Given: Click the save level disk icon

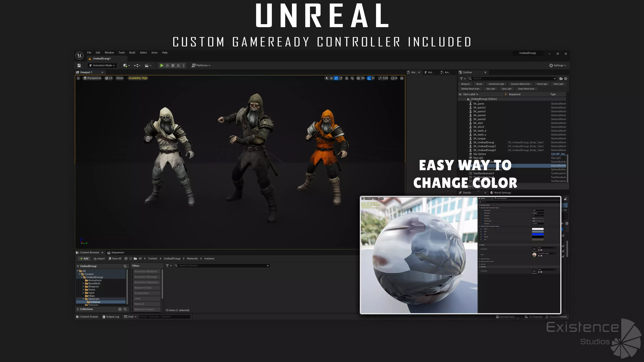Looking at the screenshot, I should (79, 66).
